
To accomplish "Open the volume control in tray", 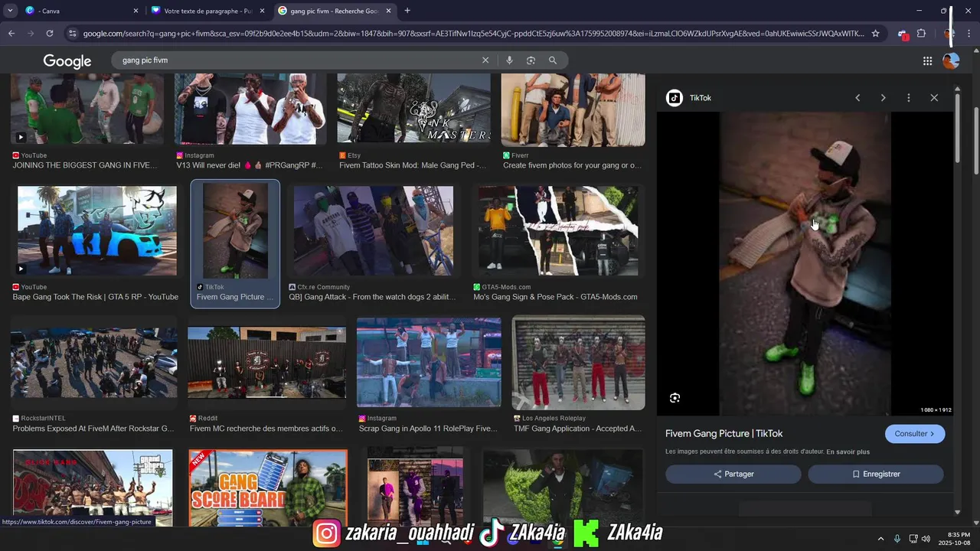I will tap(926, 539).
